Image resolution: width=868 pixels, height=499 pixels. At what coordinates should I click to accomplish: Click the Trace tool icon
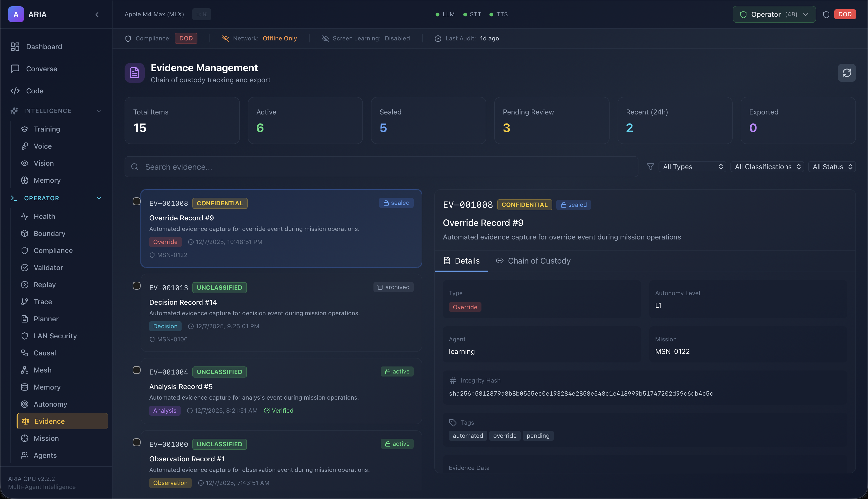(x=25, y=302)
